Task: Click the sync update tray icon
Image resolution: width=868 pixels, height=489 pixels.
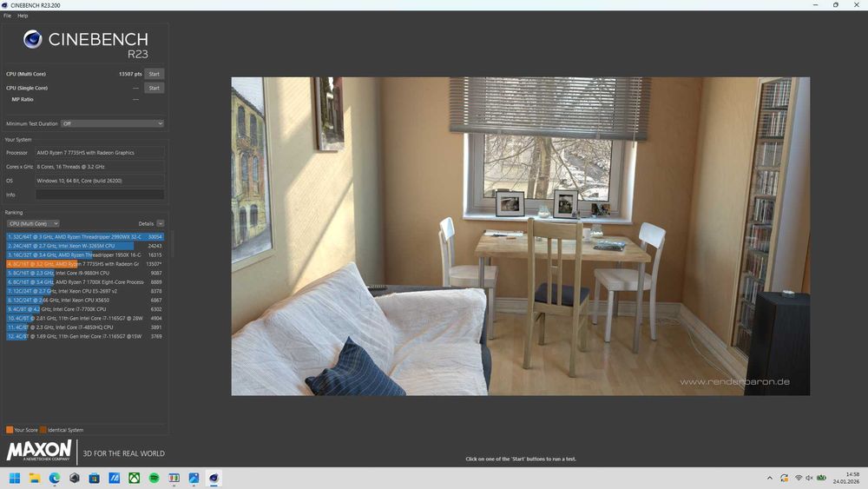Action: click(784, 478)
